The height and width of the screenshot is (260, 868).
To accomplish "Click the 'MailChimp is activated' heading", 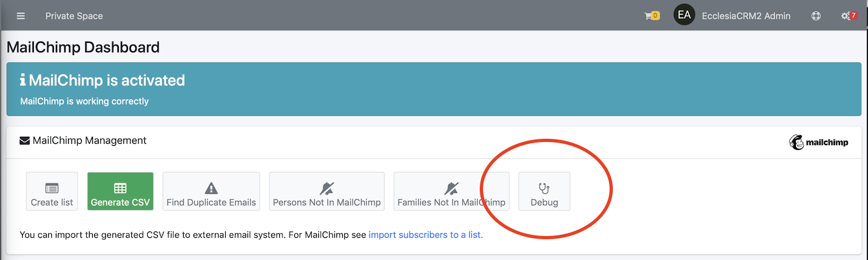I will (107, 80).
